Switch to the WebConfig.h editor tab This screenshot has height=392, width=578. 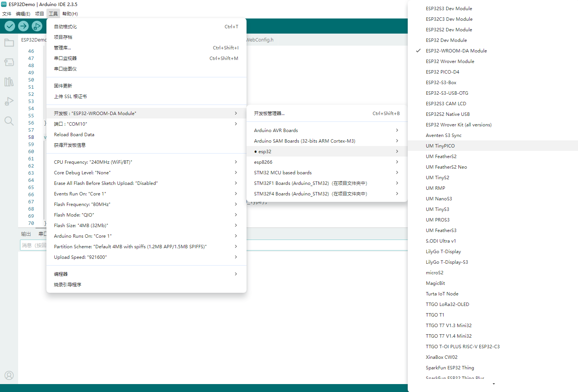tap(260, 40)
